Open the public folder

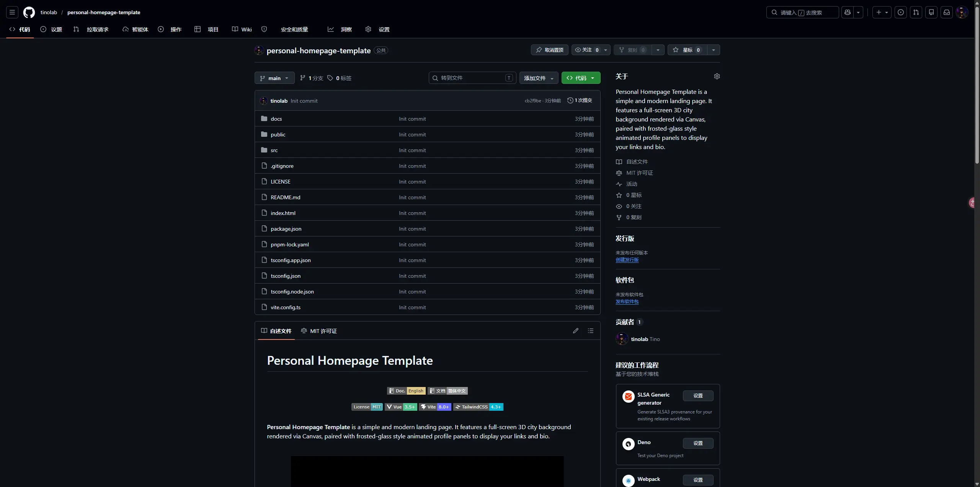278,134
